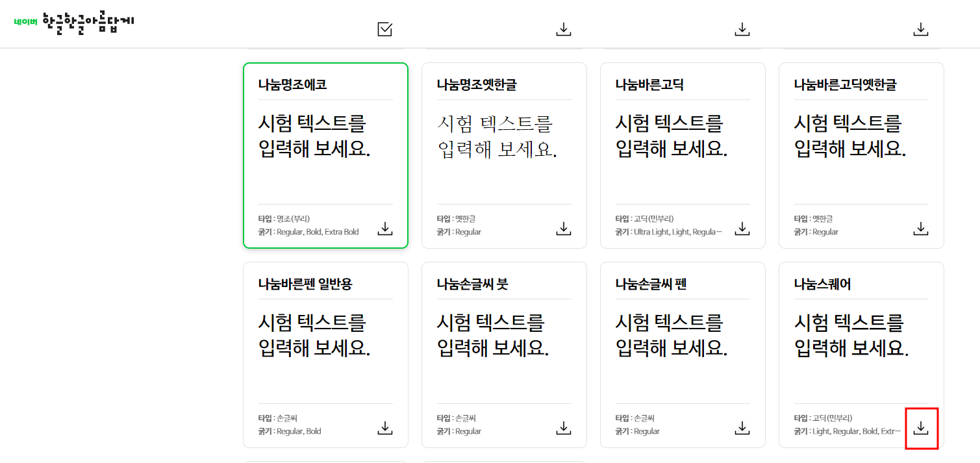This screenshot has width=980, height=463.
Task: Click the download icon on 나눔바른펜 일반용 card
Action: click(384, 428)
